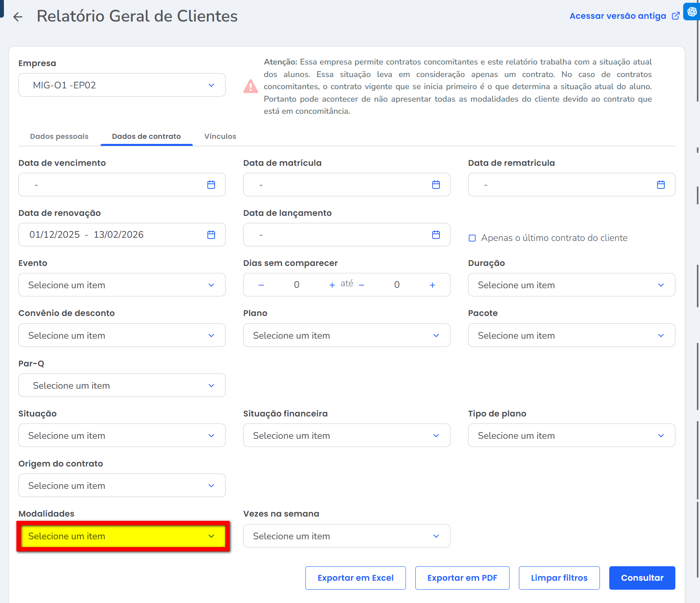
Task: Click the Consultar button
Action: pos(642,578)
